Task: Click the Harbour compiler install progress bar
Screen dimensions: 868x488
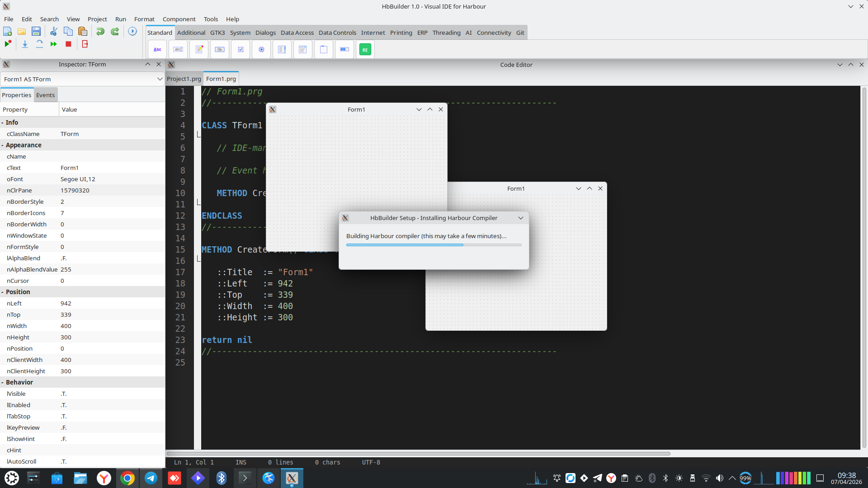Action: pyautogui.click(x=434, y=245)
